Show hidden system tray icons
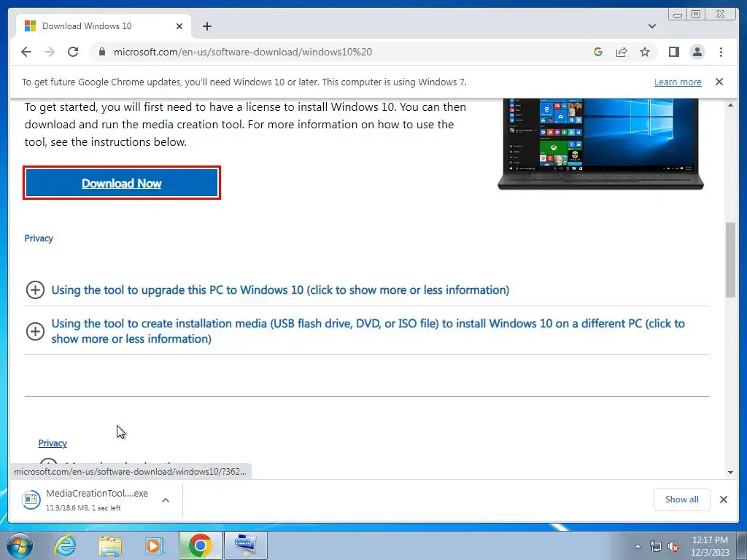This screenshot has height=560, width=747. (638, 546)
